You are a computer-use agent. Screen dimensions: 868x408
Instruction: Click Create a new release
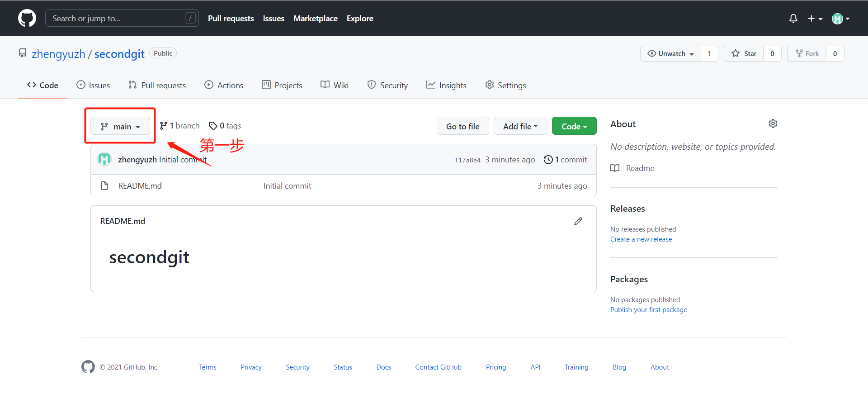pos(641,239)
